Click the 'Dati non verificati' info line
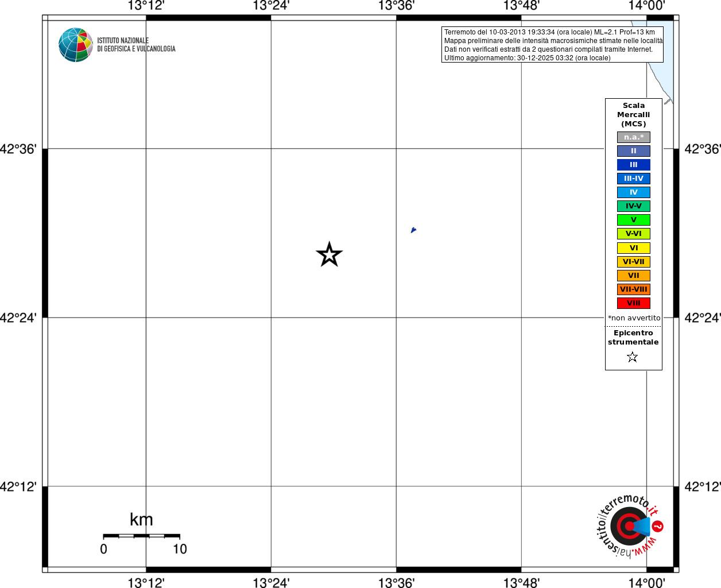Viewport: 721px width, 588px height. point(548,49)
